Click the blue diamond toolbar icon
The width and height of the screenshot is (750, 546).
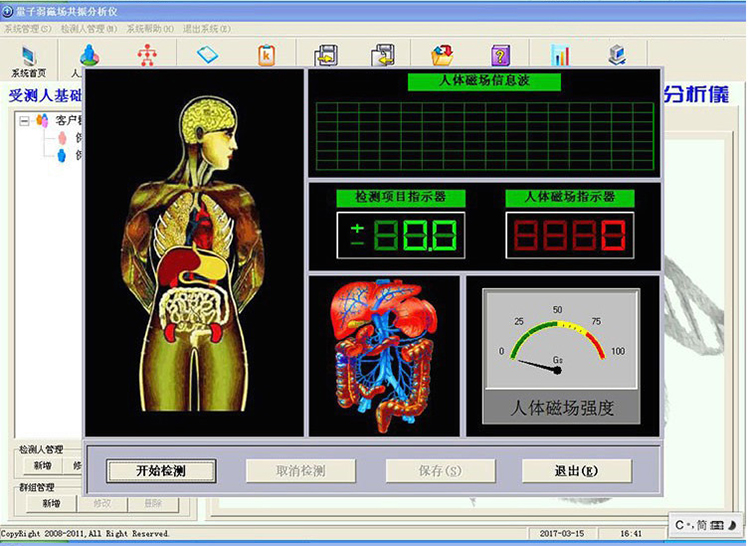tap(207, 55)
